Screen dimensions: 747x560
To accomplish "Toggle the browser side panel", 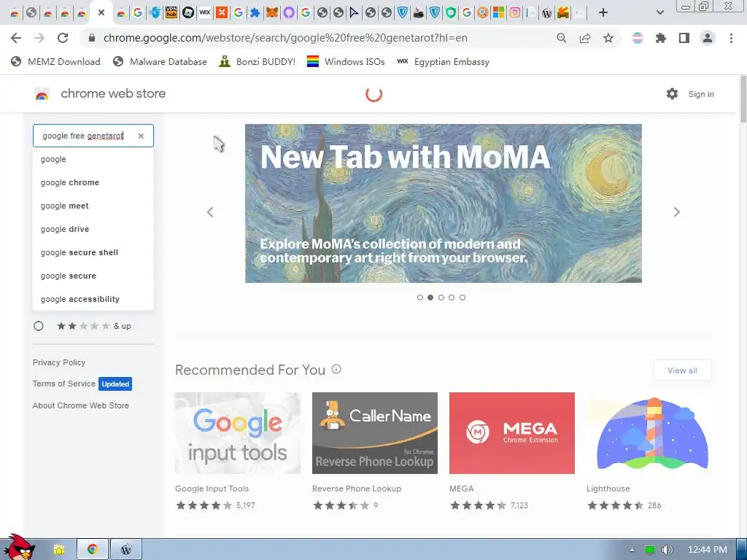I will coord(684,38).
